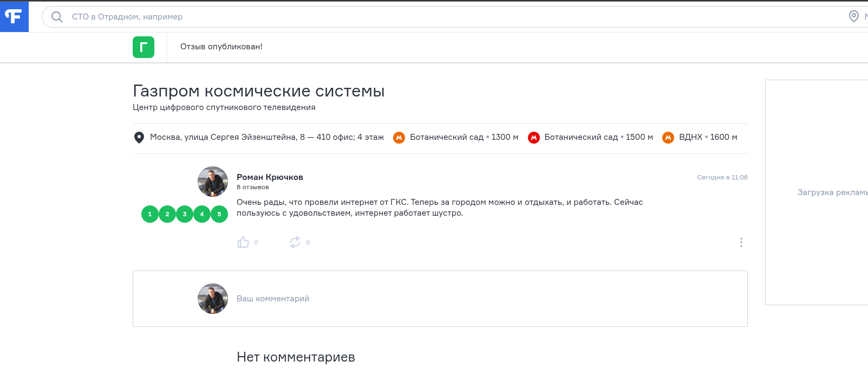The image size is (868, 387).
Task: Like the review with thumbs-up icon
Action: tap(243, 242)
